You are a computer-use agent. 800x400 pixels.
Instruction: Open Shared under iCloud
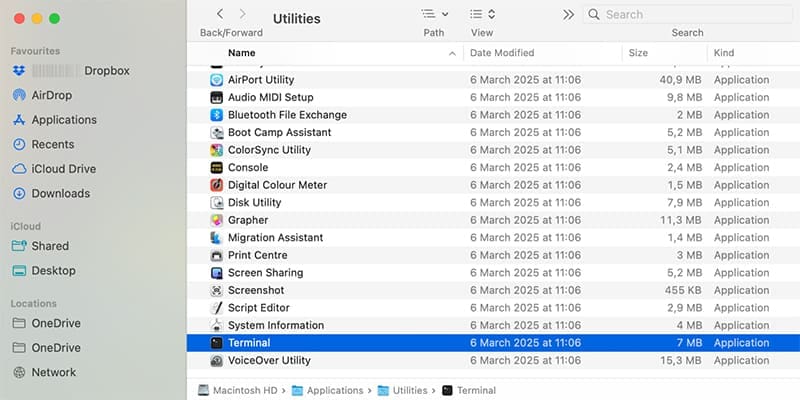[x=50, y=246]
